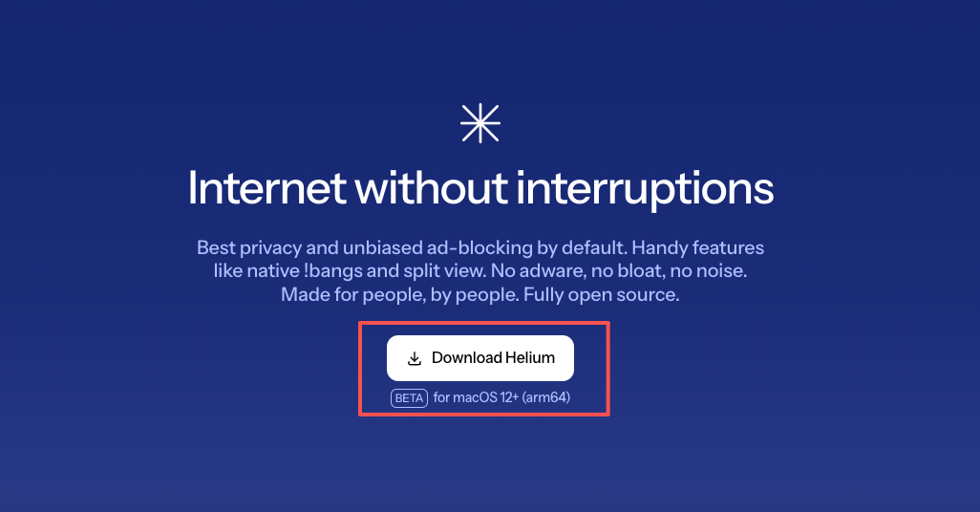Click the word 'interruptions' in the headline
The width and height of the screenshot is (980, 512).
click(x=645, y=188)
